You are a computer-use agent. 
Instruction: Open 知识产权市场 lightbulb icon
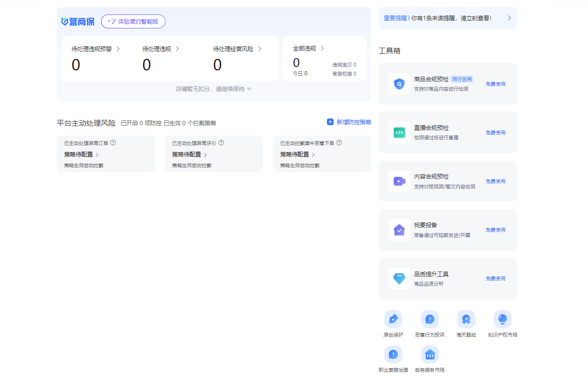pos(502,319)
